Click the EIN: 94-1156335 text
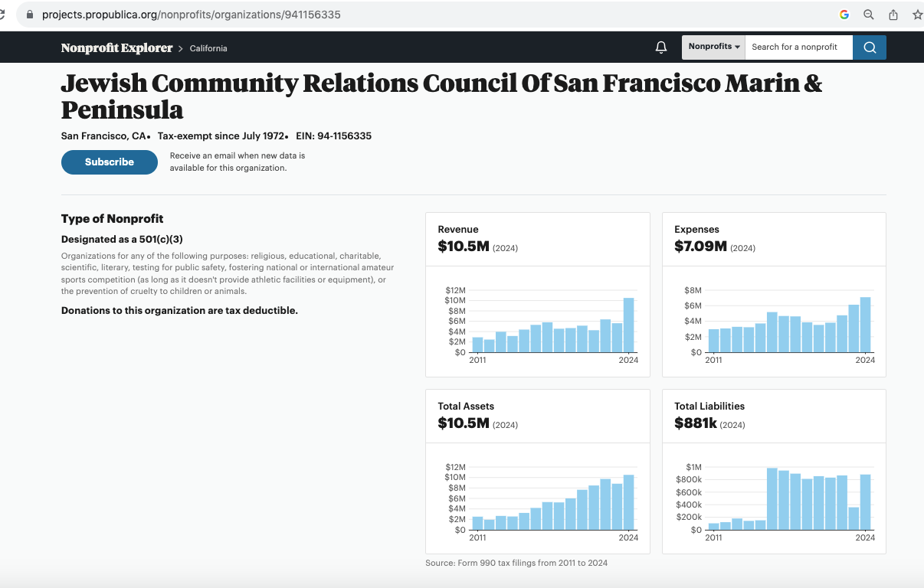Image resolution: width=924 pixels, height=588 pixels. (333, 136)
